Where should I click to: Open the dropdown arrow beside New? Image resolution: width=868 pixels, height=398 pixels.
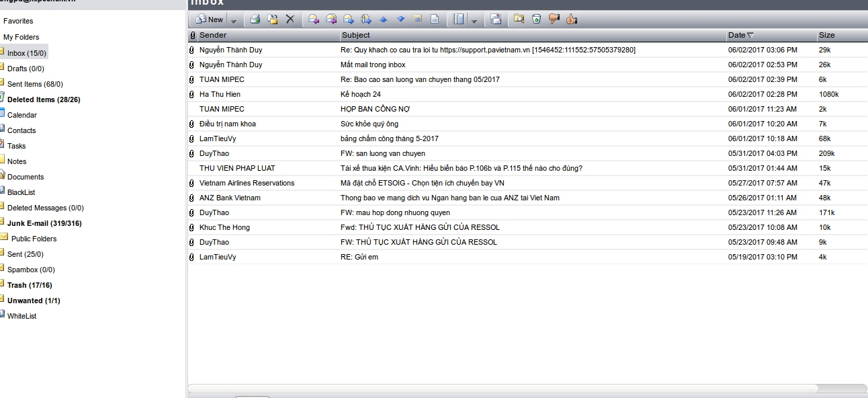pos(234,20)
